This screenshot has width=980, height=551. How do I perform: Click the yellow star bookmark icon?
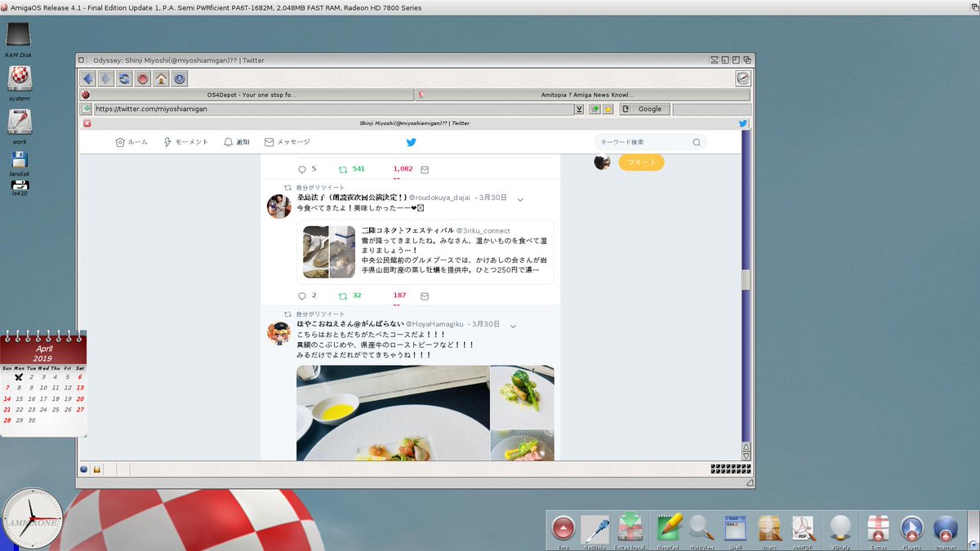pos(608,109)
